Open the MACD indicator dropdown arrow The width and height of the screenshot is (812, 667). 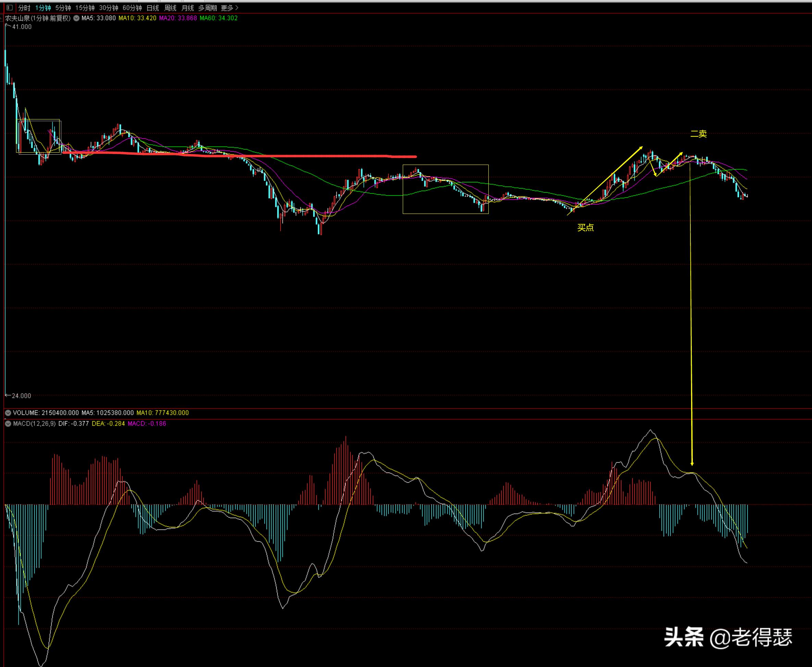click(8, 424)
